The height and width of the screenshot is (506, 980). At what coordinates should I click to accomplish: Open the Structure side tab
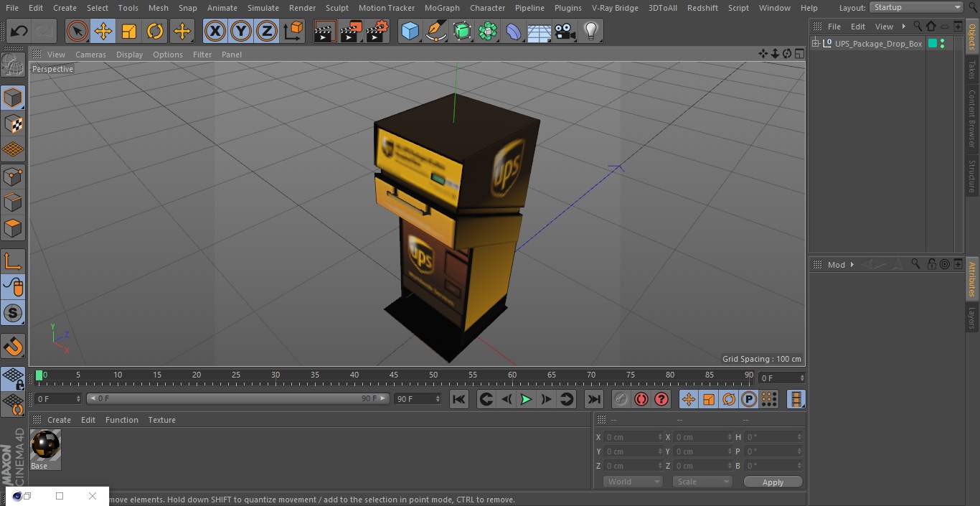click(x=972, y=176)
